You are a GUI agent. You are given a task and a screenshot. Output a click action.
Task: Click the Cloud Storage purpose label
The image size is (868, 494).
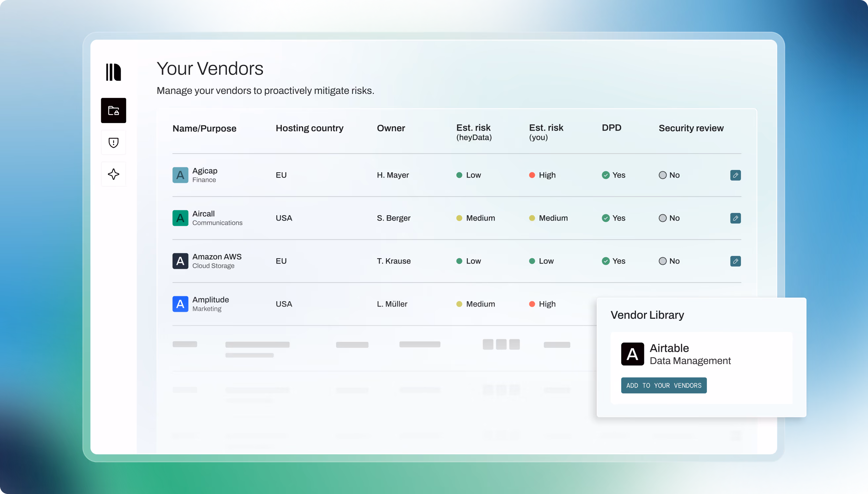[x=213, y=266]
